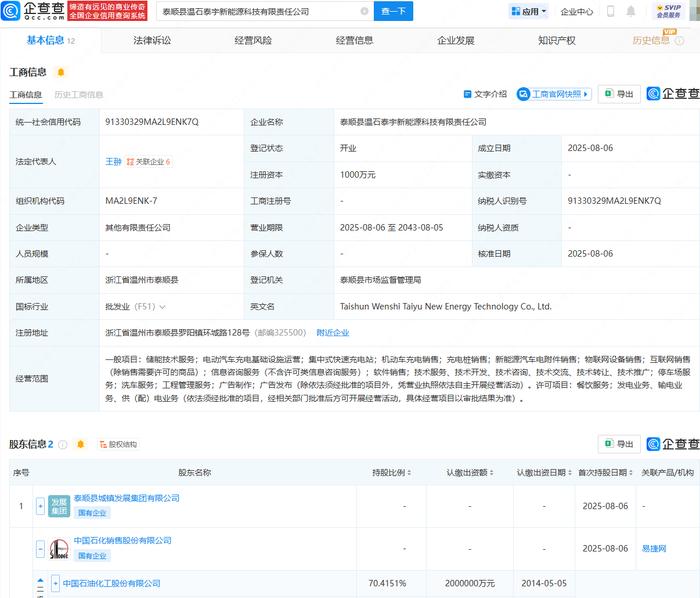Switch to the 知识产权 tab
Screen dimensions: 700x598
557,41
